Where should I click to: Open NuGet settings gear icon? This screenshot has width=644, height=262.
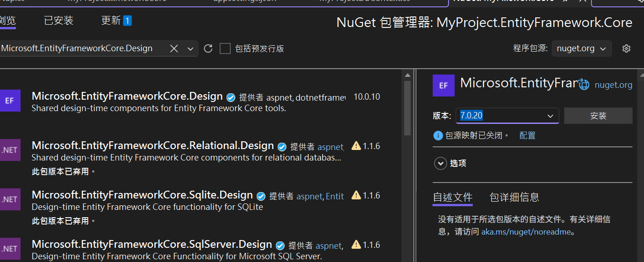click(626, 48)
